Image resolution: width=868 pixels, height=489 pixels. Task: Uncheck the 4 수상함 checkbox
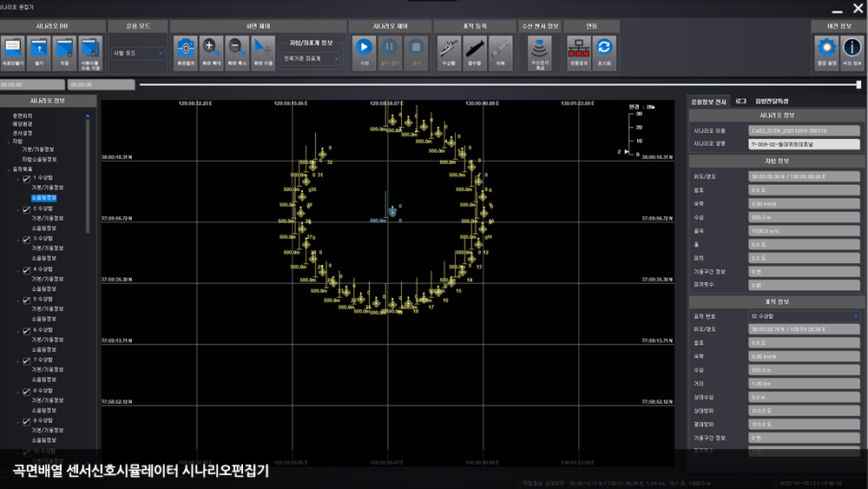[26, 271]
